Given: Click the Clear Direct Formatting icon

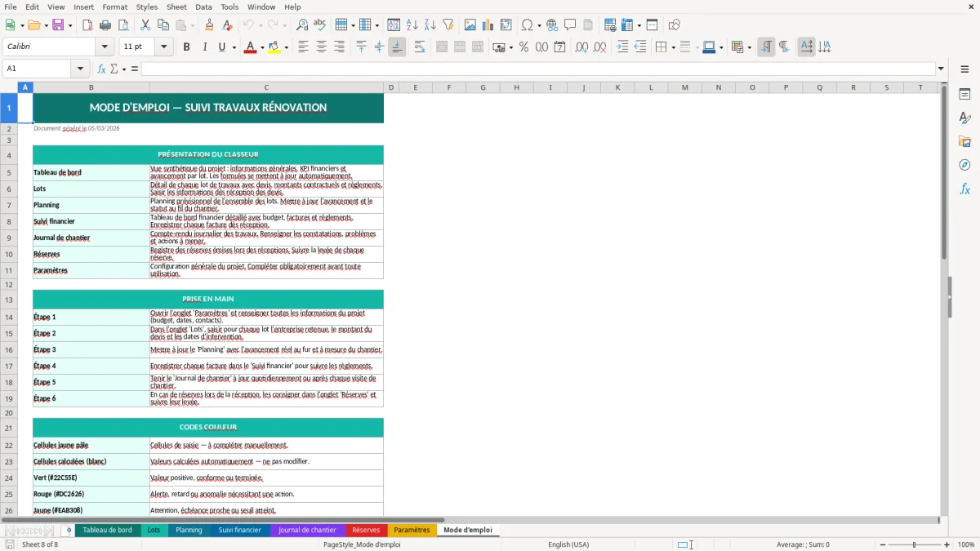Looking at the screenshot, I should pos(228,25).
